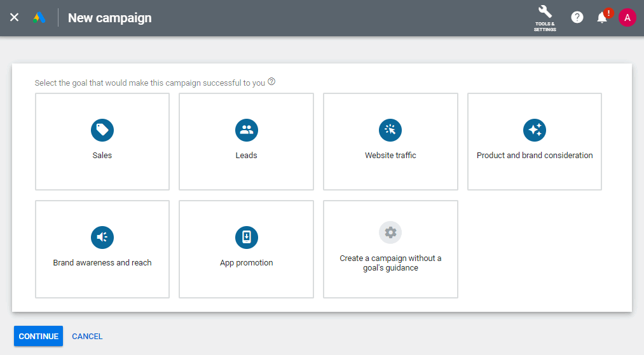Image resolution: width=644 pixels, height=355 pixels.
Task: Click the Website traffic cursor icon
Action: 390,130
